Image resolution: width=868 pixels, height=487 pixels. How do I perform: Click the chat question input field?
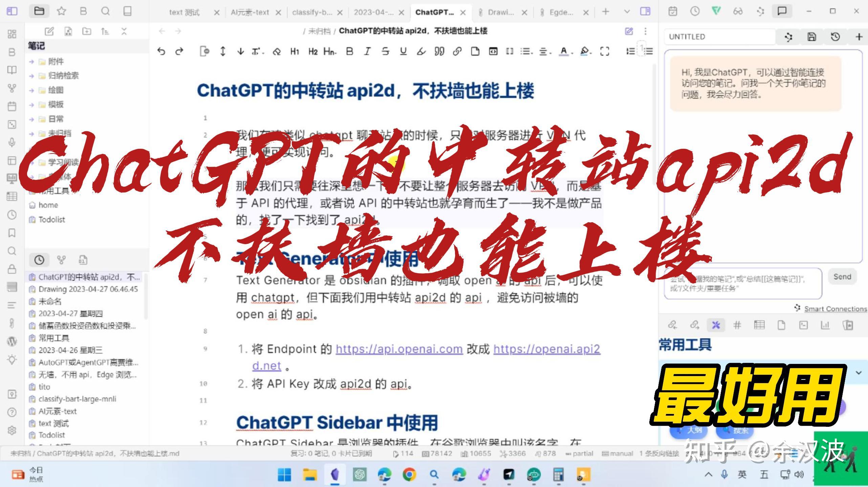pos(738,284)
